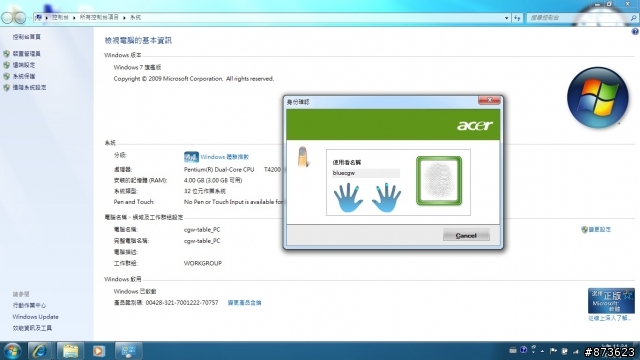Click the acer logo banner

[x=393, y=124]
